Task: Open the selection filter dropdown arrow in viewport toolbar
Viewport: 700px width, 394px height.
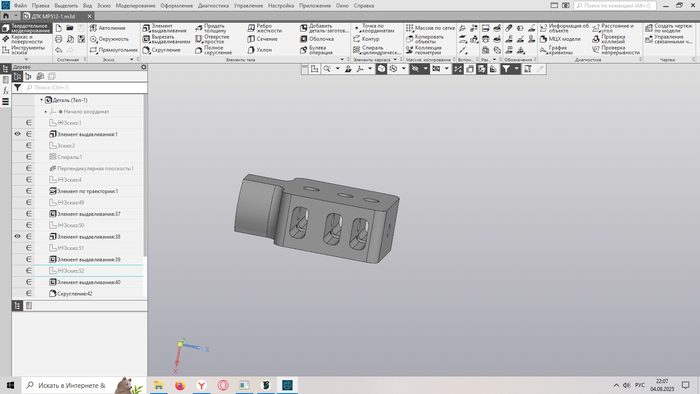Action: tap(517, 69)
